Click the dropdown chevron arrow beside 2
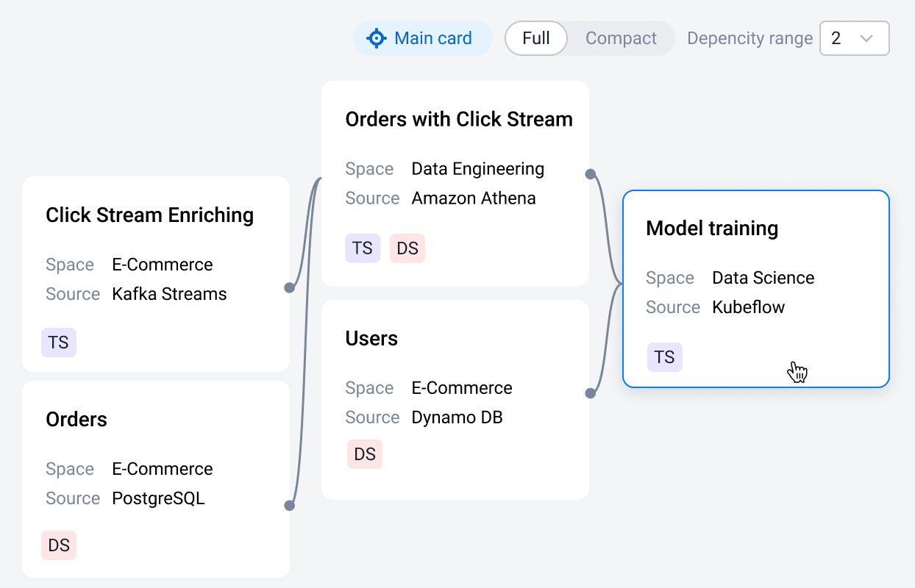Image resolution: width=915 pixels, height=588 pixels. 866,38
